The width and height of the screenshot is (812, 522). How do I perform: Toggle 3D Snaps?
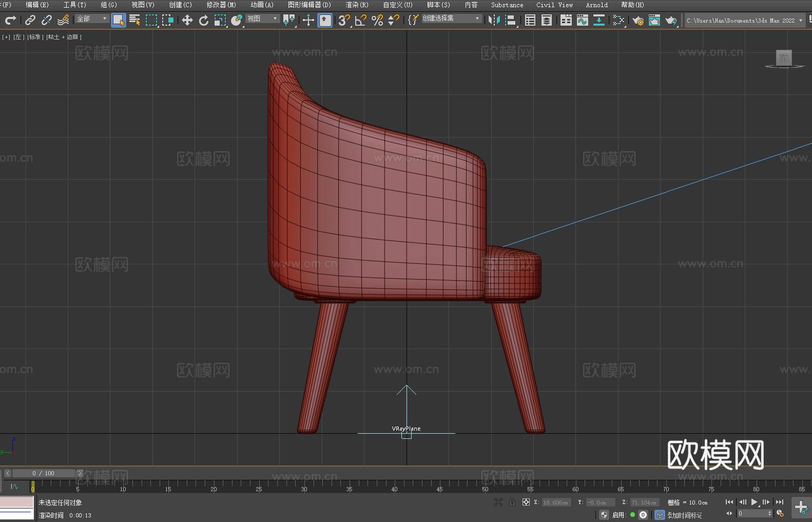coord(344,20)
